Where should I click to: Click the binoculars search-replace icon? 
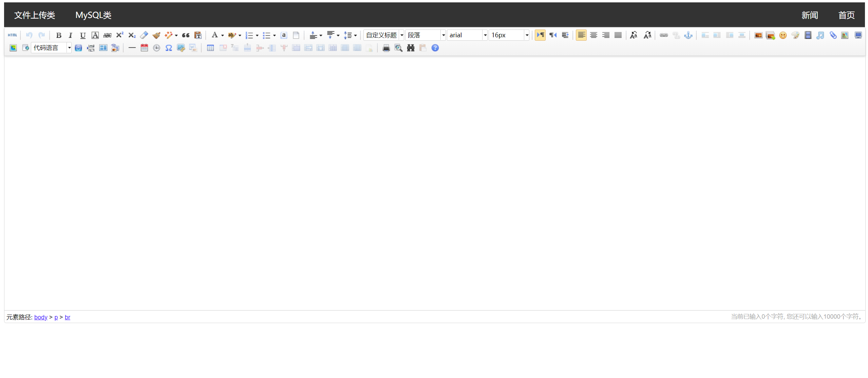pos(411,48)
